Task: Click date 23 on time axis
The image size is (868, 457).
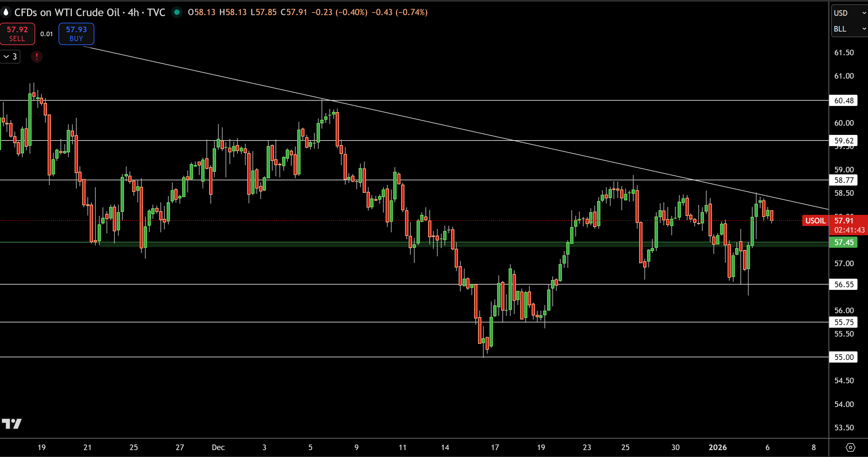Action: [x=587, y=447]
